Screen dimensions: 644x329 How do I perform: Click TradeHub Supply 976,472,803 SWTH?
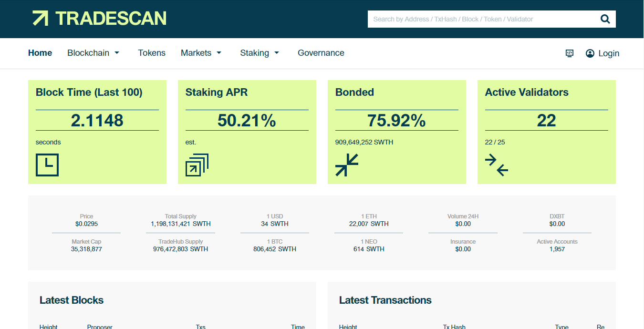[181, 249]
